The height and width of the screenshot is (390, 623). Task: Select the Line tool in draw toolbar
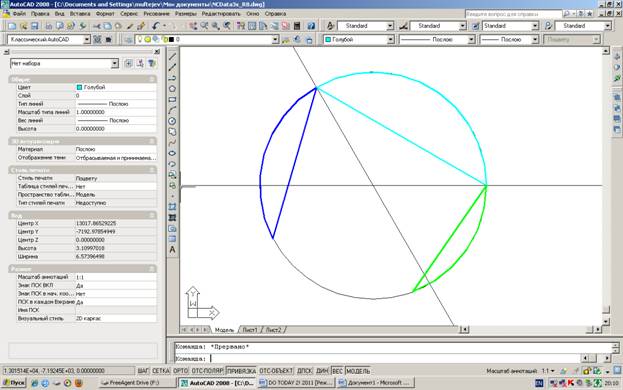(x=172, y=57)
